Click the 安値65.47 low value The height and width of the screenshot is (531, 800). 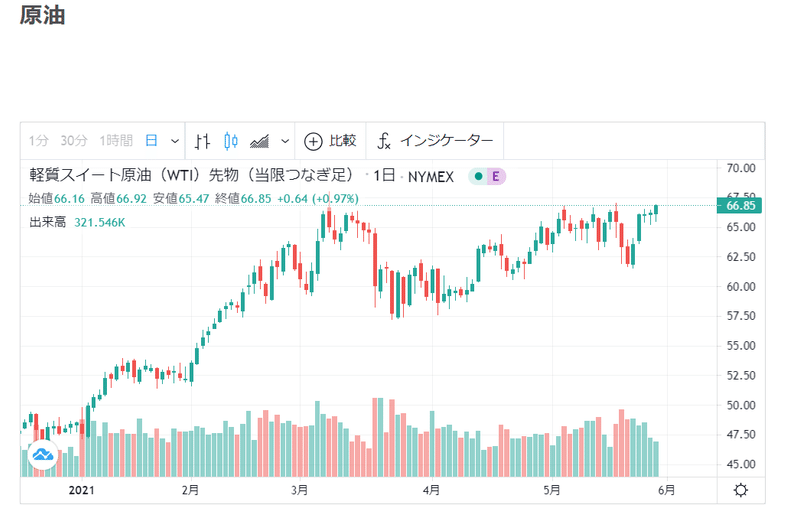click(x=181, y=198)
